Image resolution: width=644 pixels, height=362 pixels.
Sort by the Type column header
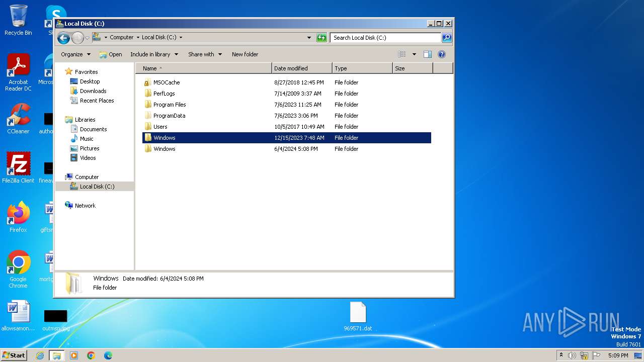(362, 68)
